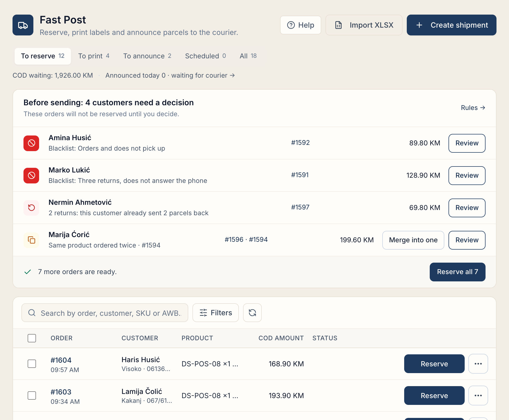Open the more options menu for order #1603
The image size is (509, 420).
point(478,395)
